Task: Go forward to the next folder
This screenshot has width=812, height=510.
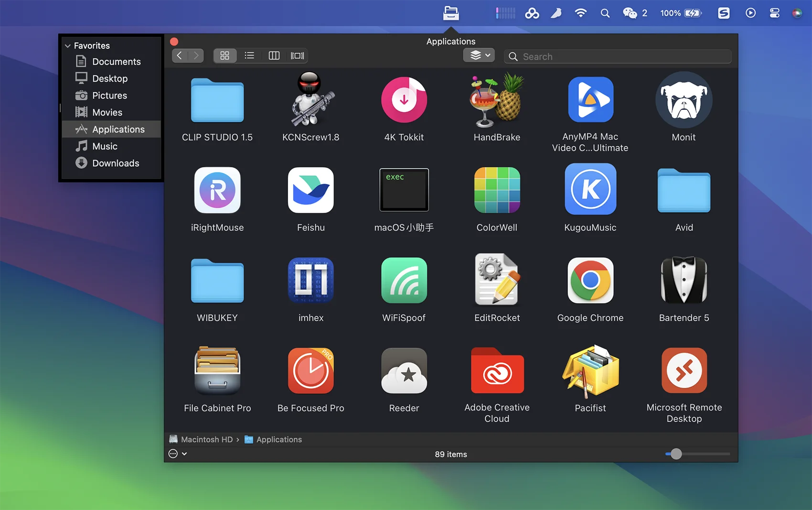Action: pyautogui.click(x=196, y=55)
